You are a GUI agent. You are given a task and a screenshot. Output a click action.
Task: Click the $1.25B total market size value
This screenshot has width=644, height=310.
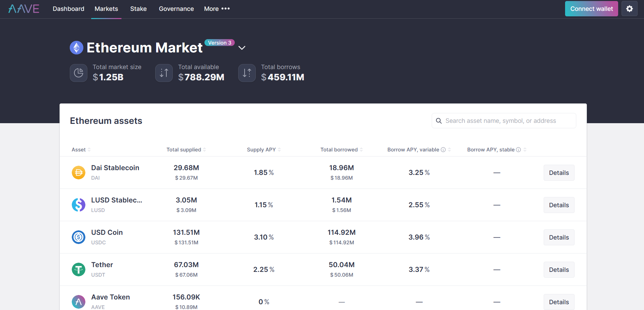pyautogui.click(x=108, y=77)
